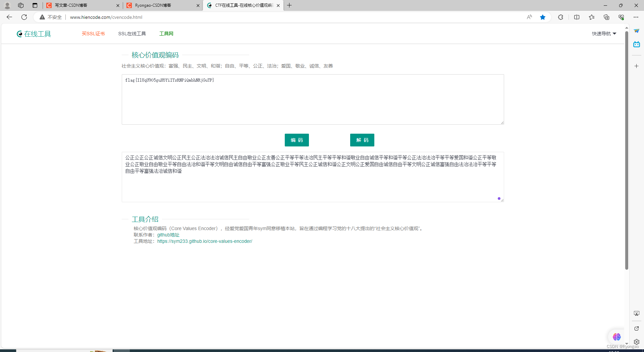Screen dimensions: 644x352
Task: Open the tab actions menu icon
Action: (x=35, y=5)
